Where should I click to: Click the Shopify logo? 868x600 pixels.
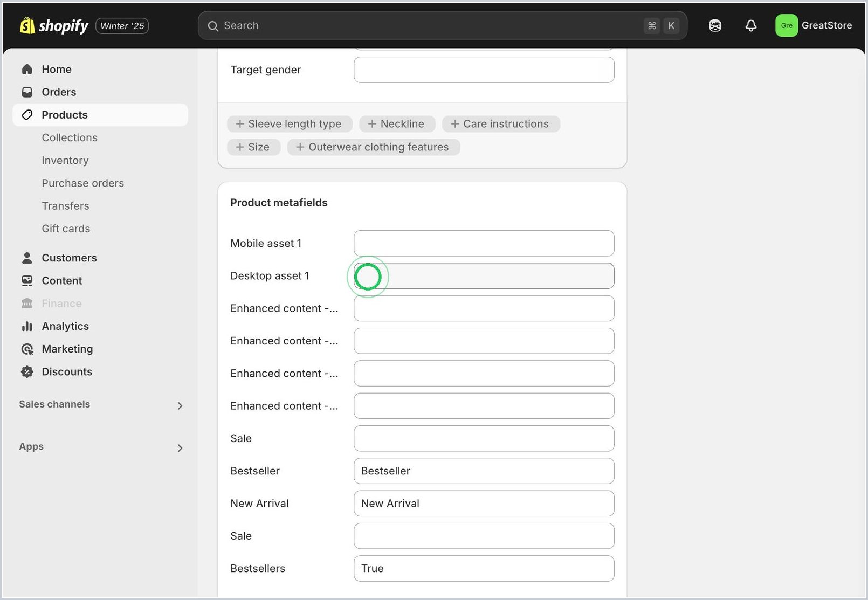(54, 25)
